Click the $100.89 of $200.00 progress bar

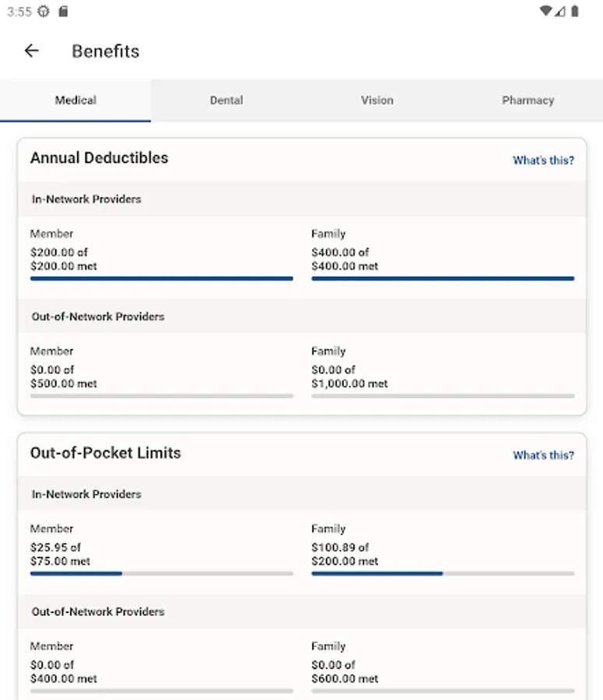coord(443,574)
